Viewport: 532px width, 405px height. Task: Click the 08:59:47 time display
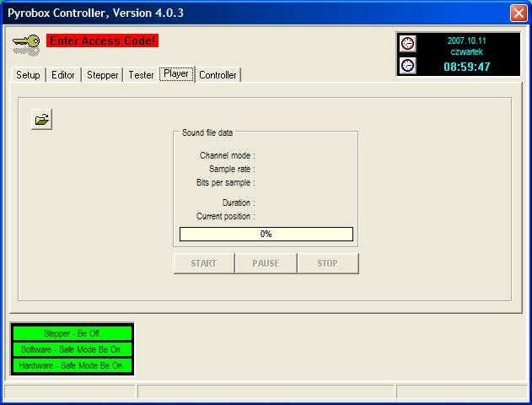point(467,67)
